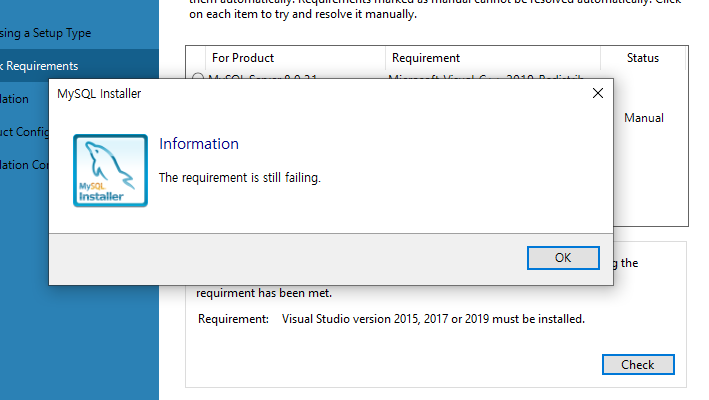Image resolution: width=709 pixels, height=400 pixels.
Task: Click the Check button for the requirement
Action: (x=638, y=364)
